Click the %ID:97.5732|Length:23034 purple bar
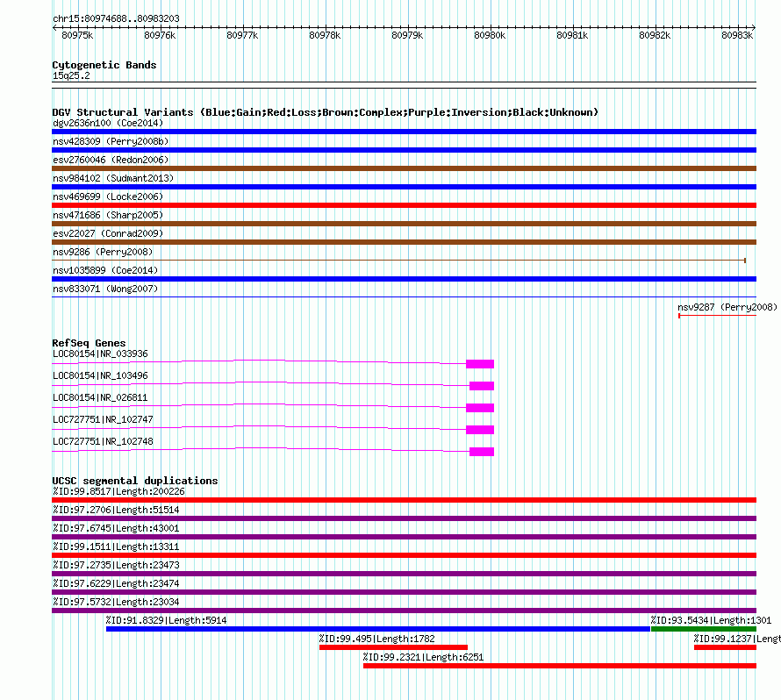This screenshot has width=781, height=700. 404,611
